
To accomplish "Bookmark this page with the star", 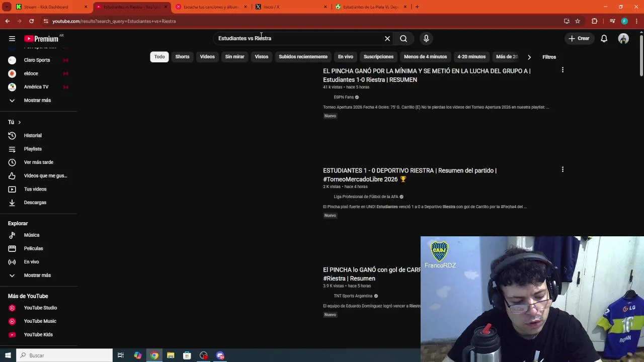I will coord(578,21).
